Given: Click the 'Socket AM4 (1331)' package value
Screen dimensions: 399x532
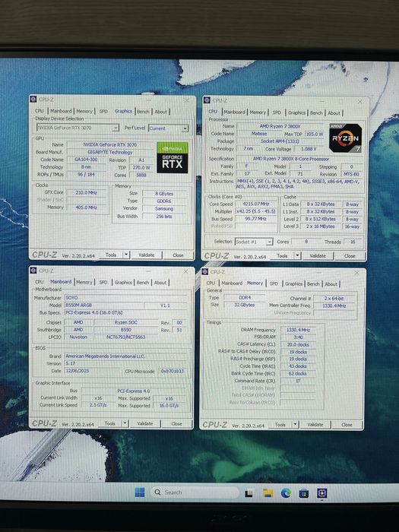Looking at the screenshot, I should point(280,141).
